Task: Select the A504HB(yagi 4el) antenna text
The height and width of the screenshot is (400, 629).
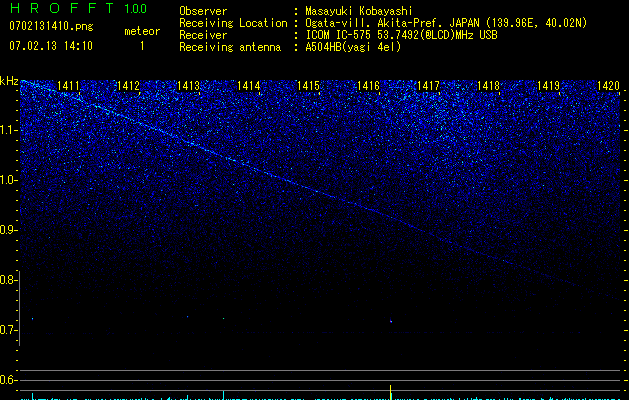Action: tap(353, 47)
